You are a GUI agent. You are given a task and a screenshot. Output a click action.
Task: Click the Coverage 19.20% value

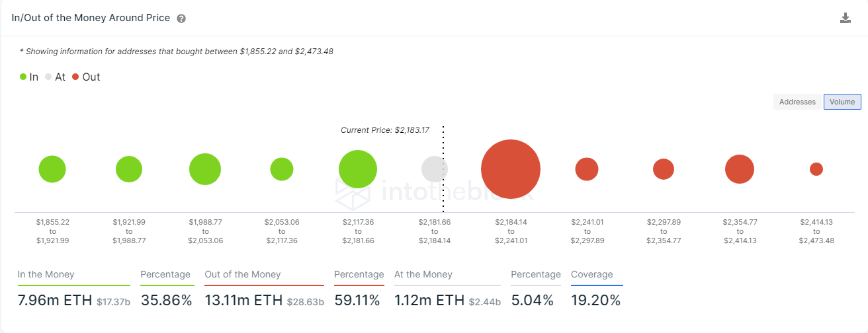click(x=596, y=301)
